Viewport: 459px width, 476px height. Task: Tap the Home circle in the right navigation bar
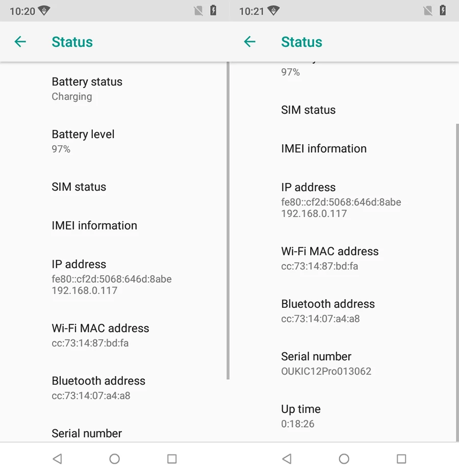coord(344,459)
